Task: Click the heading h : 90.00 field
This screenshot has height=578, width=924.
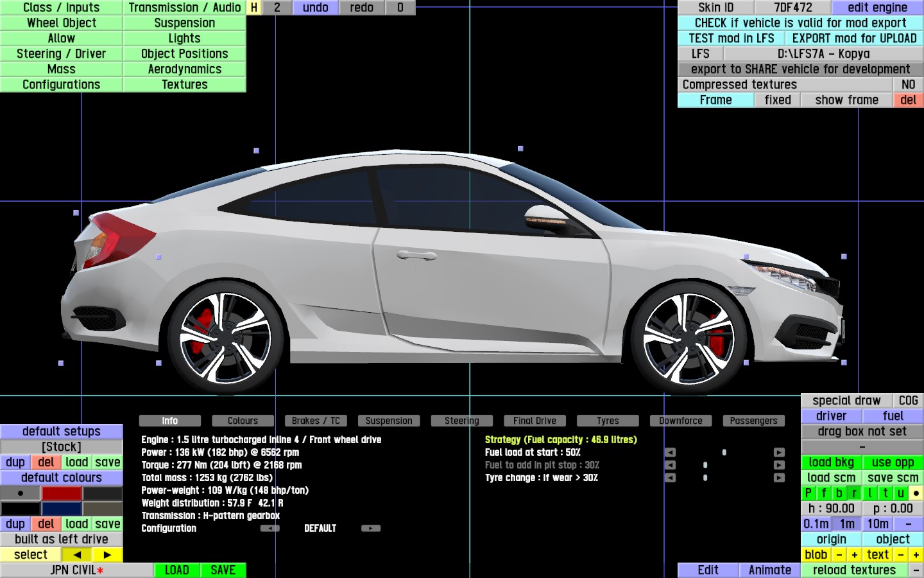Action: pos(832,509)
